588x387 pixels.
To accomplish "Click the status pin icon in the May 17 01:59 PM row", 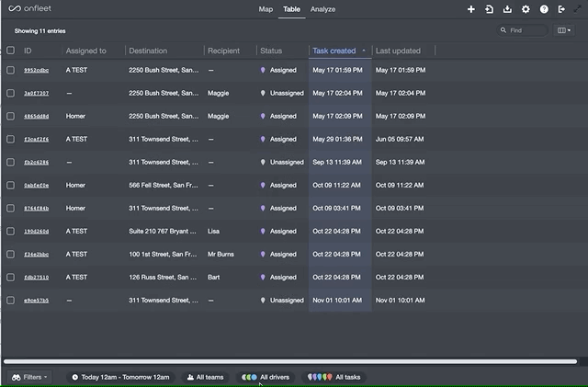I will point(263,70).
